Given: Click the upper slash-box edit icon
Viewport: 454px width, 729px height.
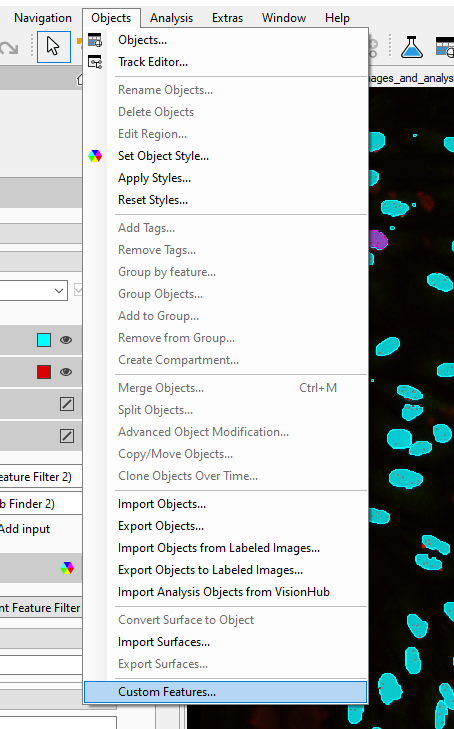Looking at the screenshot, I should click(67, 404).
